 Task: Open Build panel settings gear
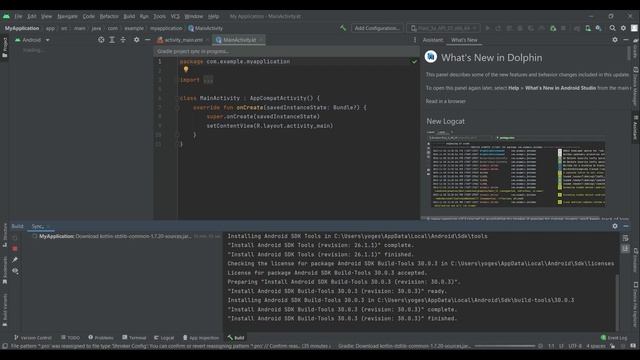[615, 226]
